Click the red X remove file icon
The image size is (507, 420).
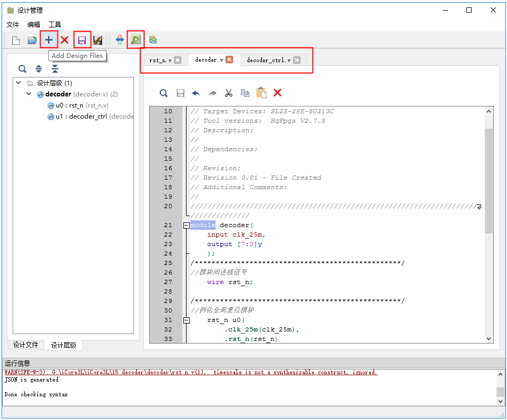tap(65, 40)
